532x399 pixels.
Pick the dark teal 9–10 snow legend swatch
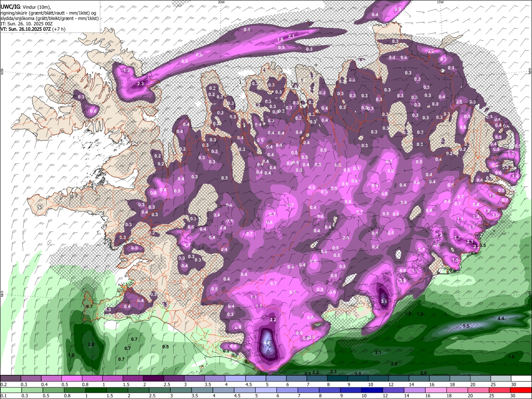(x=358, y=379)
